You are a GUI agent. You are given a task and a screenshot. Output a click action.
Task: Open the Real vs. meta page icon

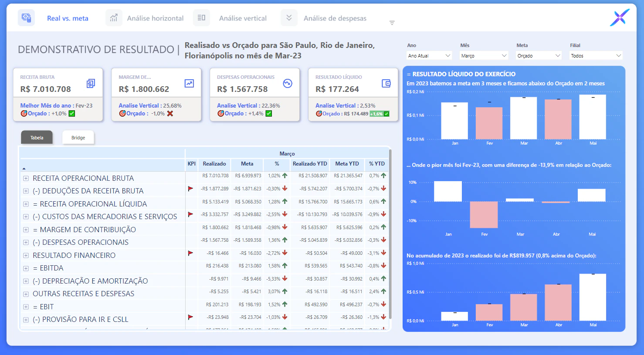pyautogui.click(x=26, y=18)
